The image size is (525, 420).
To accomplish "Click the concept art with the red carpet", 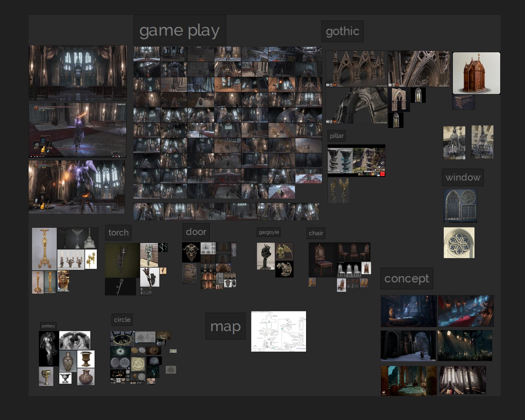I will tap(466, 311).
